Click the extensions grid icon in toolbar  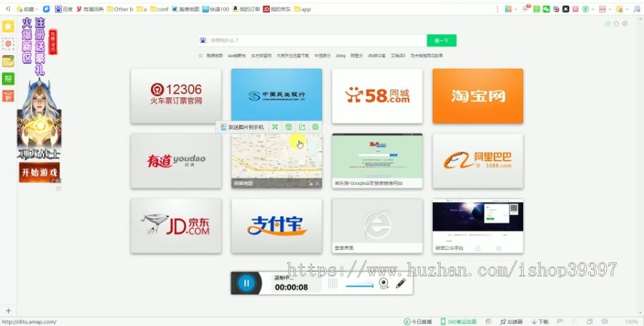coord(509,9)
